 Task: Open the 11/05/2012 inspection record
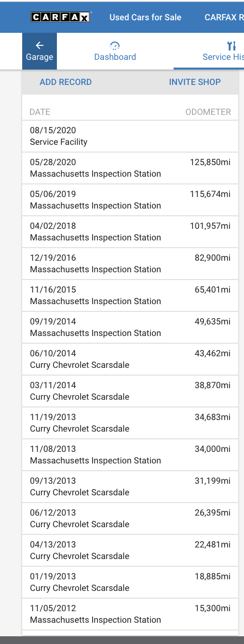[130, 614]
